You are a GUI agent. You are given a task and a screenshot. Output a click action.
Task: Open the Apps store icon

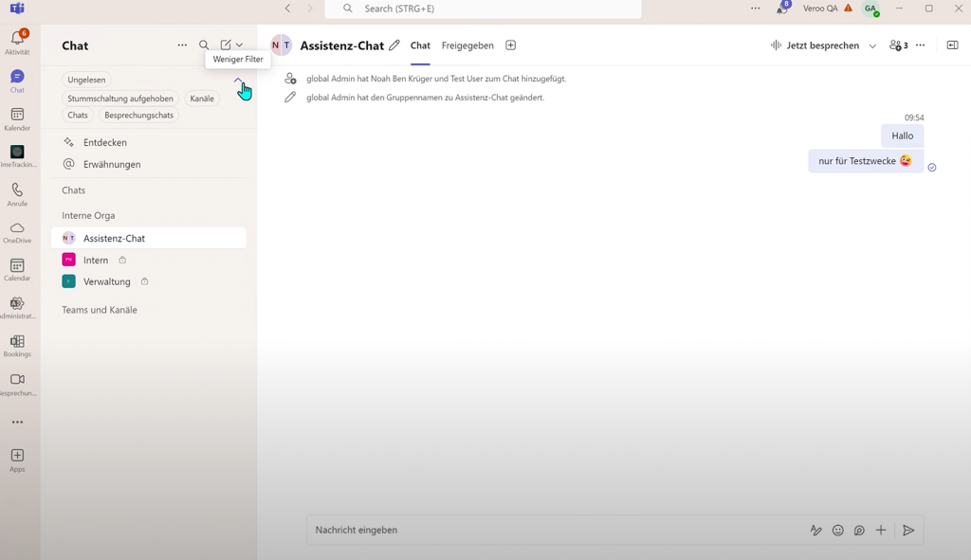coord(17,461)
